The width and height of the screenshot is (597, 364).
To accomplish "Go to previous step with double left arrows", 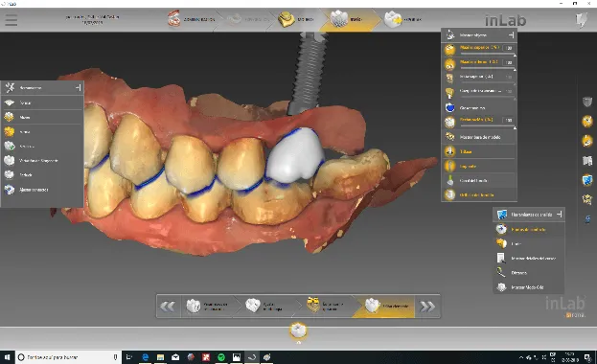I will tap(168, 307).
